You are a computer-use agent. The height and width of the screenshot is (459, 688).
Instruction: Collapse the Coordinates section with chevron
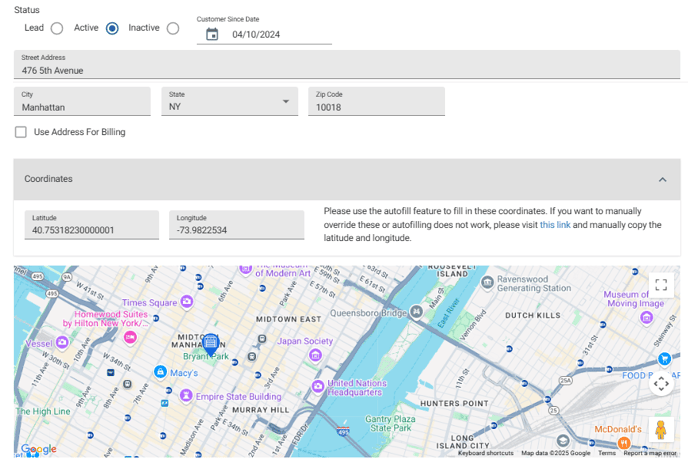(662, 179)
